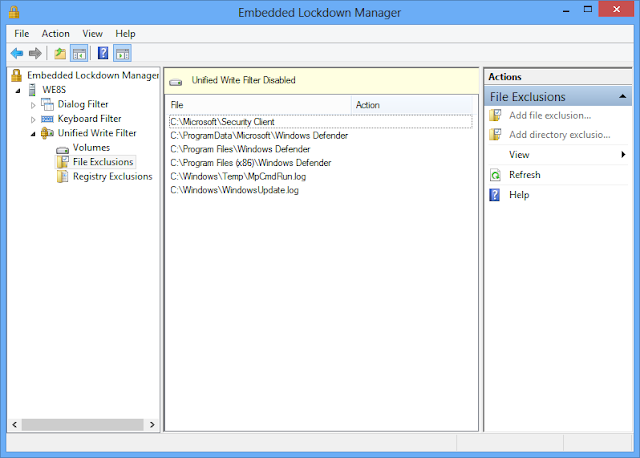
Task: Open the View menu in menu bar
Action: tap(92, 34)
